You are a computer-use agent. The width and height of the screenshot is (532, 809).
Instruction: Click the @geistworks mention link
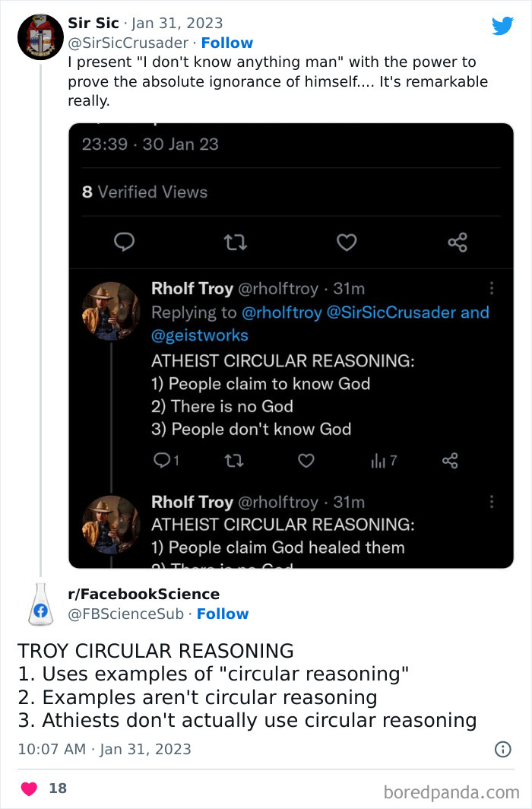(x=200, y=335)
